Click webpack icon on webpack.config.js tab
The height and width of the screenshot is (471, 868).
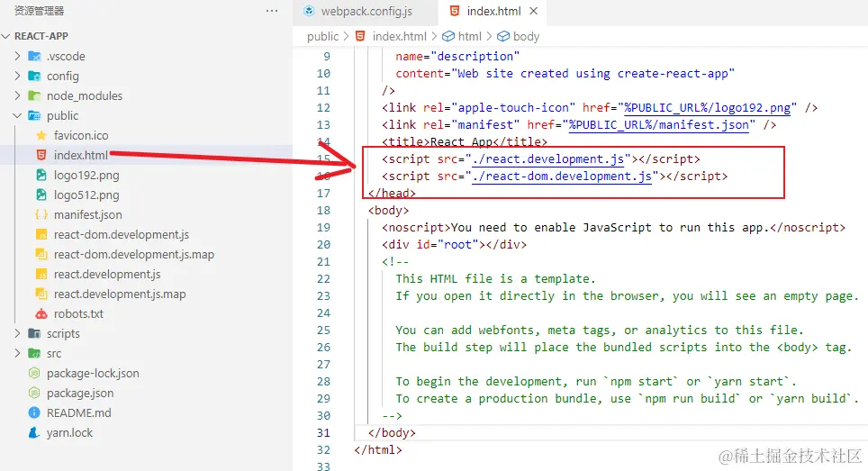pyautogui.click(x=309, y=11)
